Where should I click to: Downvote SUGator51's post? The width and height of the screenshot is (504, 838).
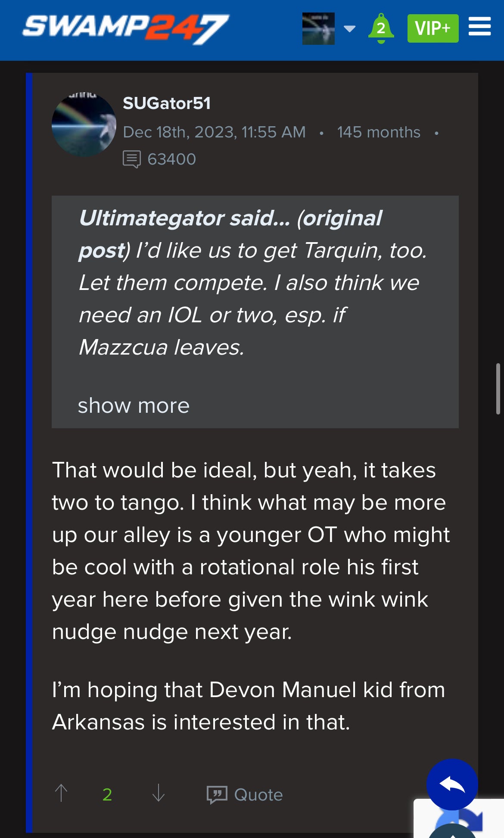click(x=159, y=793)
